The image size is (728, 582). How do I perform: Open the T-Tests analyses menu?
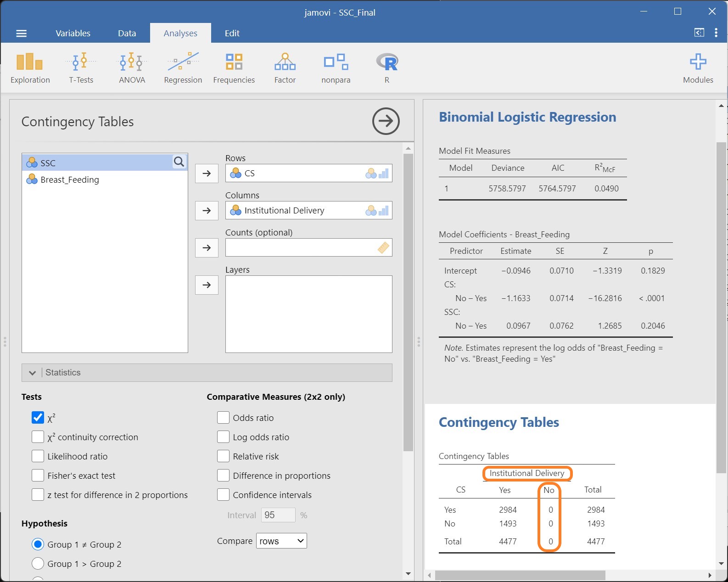[x=81, y=68]
